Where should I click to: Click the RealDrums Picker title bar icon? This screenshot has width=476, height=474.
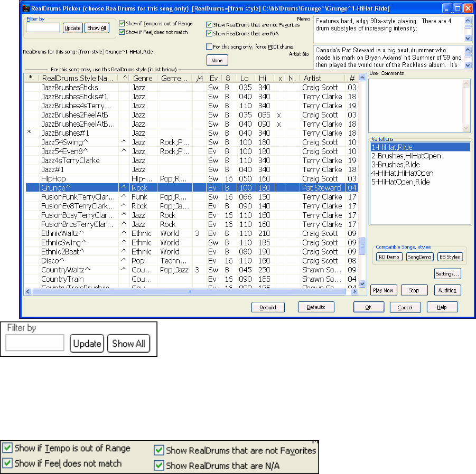tap(25, 8)
